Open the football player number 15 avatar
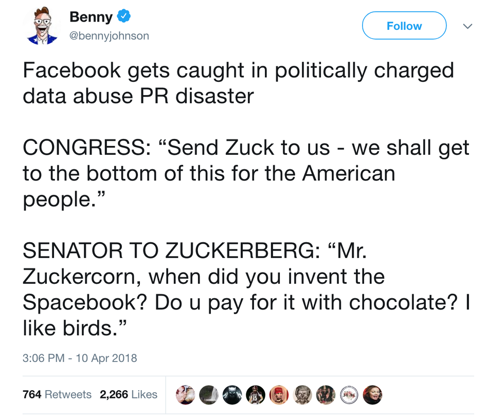Image resolution: width=504 pixels, height=420 pixels. 255,395
